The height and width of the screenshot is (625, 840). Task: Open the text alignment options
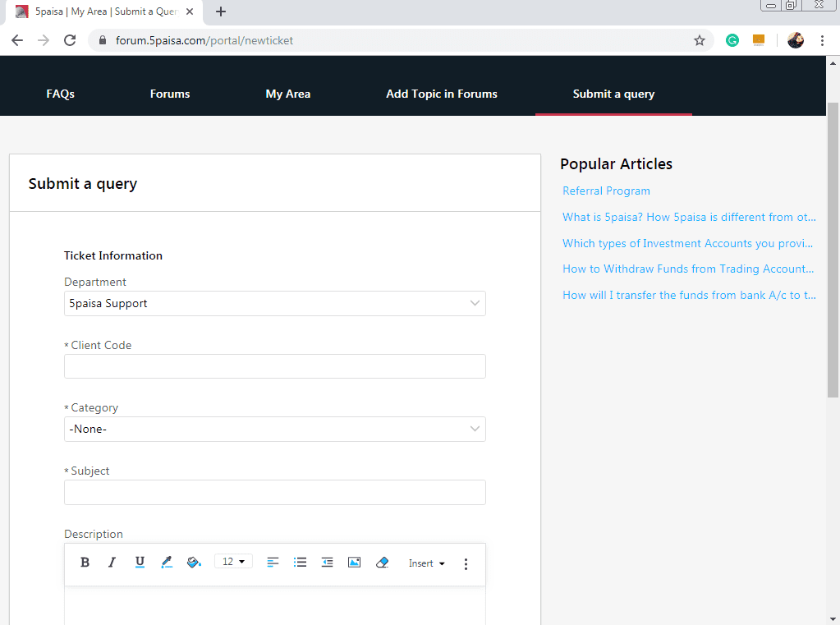(x=273, y=563)
